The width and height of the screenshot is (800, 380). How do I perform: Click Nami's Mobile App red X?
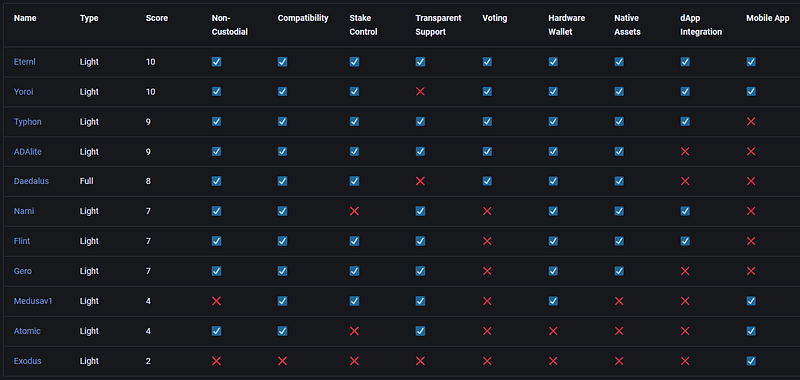click(751, 211)
